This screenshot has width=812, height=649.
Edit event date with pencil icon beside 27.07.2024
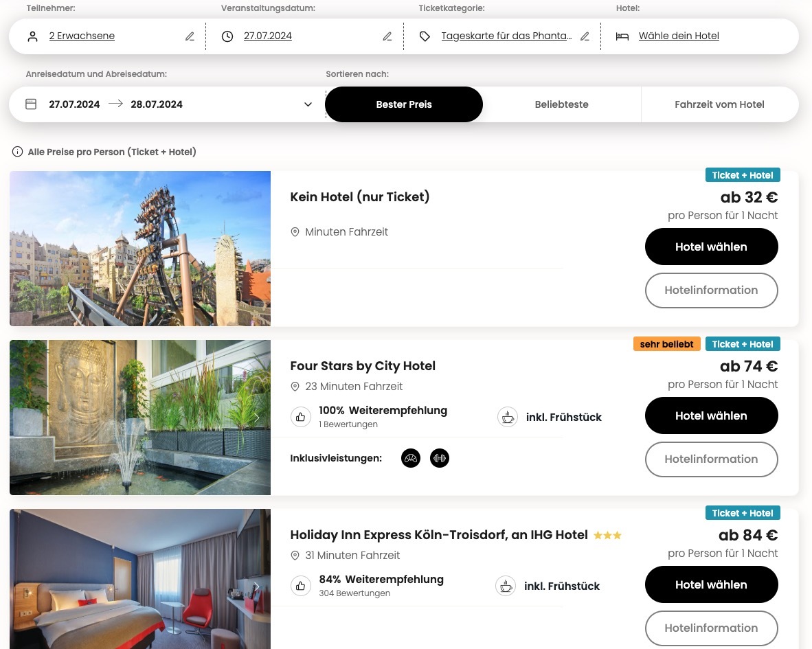coord(387,36)
